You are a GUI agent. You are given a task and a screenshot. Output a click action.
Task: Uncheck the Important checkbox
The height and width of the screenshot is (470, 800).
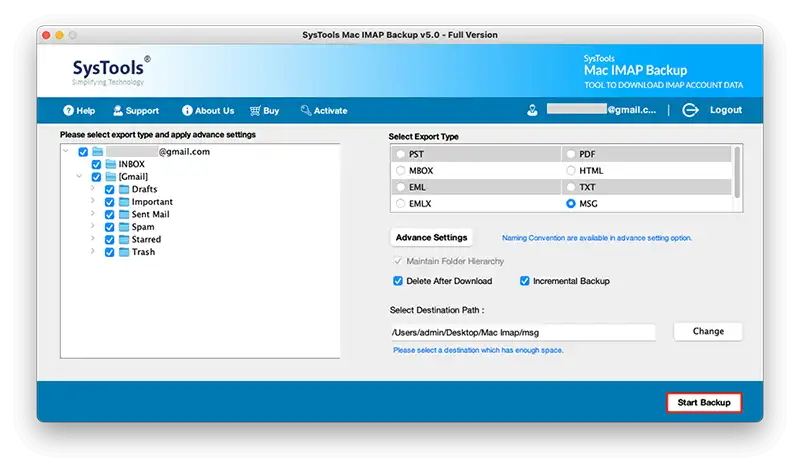pyautogui.click(x=110, y=202)
